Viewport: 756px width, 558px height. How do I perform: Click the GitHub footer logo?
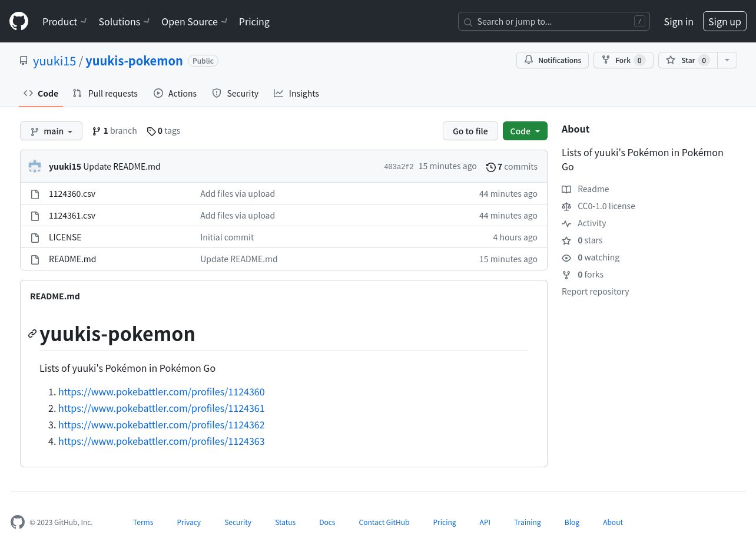[18, 522]
